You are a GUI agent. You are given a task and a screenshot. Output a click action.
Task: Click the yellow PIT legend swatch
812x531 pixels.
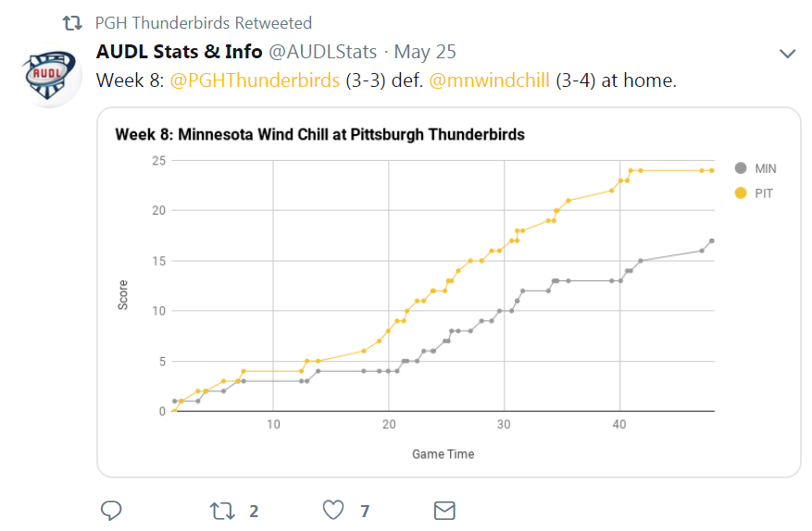[740, 193]
